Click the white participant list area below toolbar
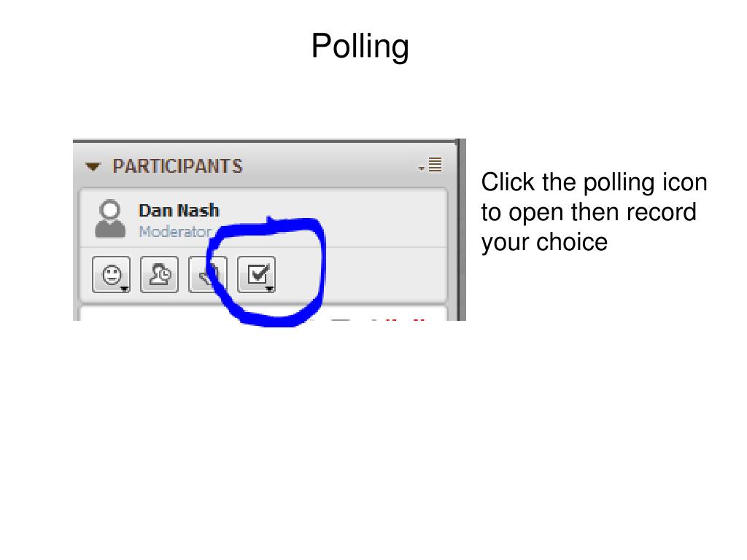 [263, 314]
